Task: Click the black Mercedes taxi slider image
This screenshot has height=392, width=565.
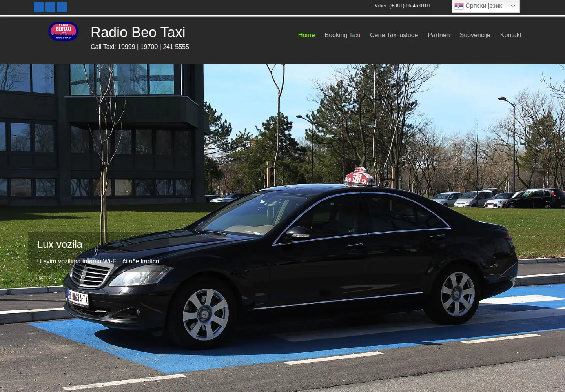Action: click(x=282, y=228)
